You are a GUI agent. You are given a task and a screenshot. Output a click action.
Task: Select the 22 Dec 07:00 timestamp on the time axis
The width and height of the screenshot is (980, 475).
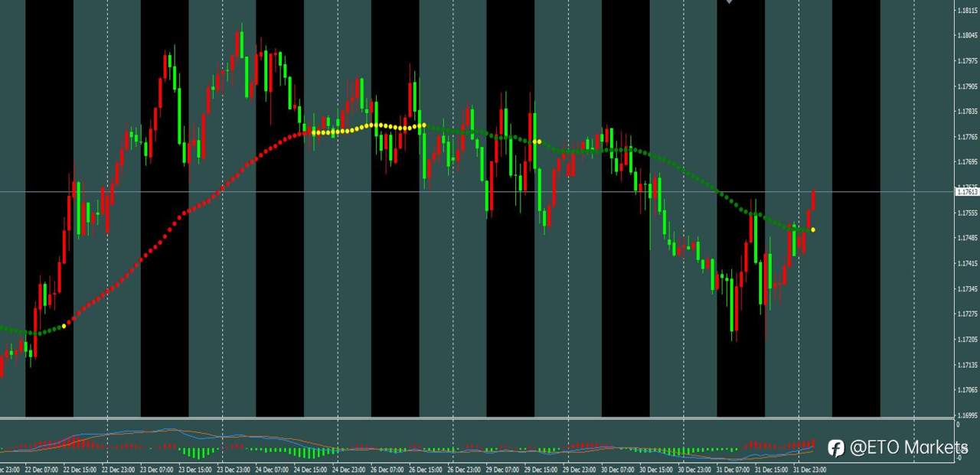(42, 470)
